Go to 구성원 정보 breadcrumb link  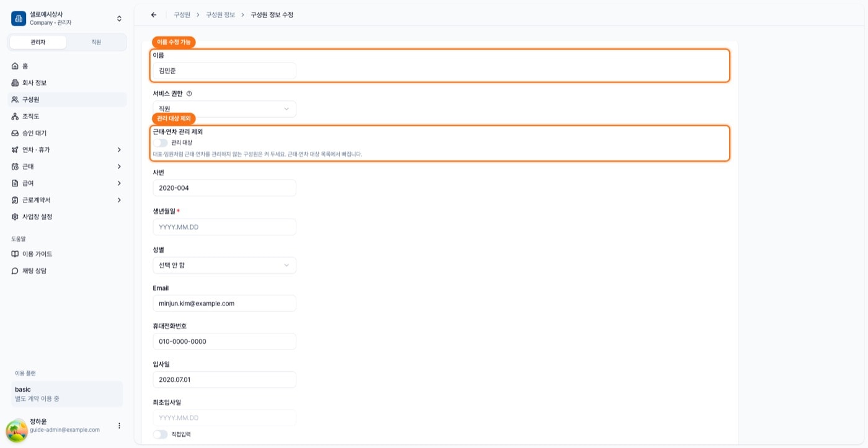tap(221, 15)
